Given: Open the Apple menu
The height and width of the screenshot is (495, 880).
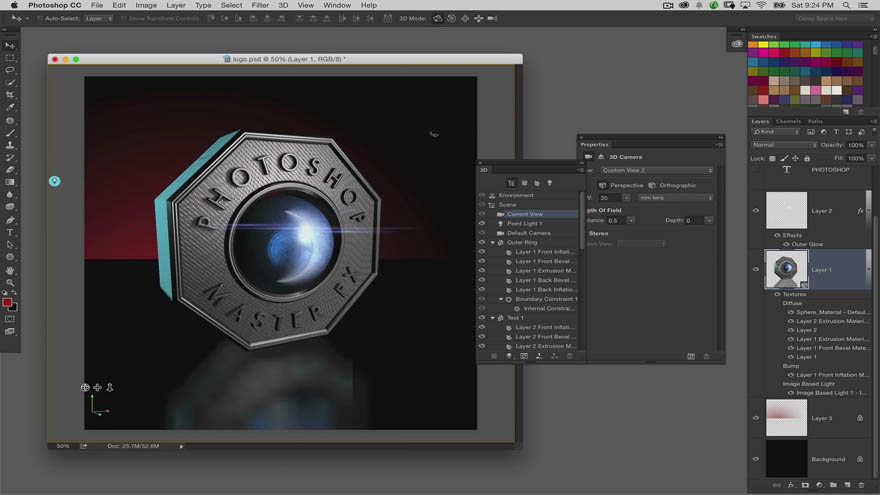Looking at the screenshot, I should pyautogui.click(x=14, y=5).
